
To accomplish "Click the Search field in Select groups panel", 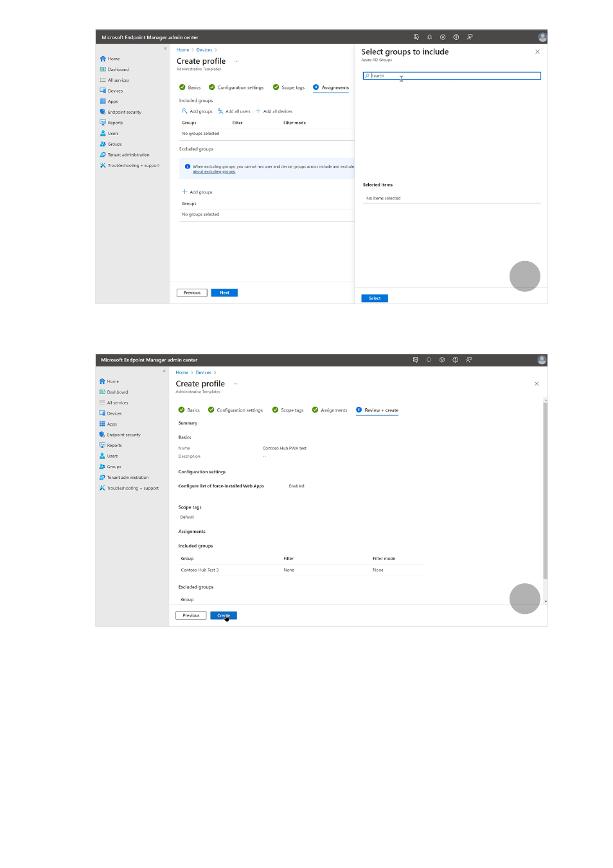I will tap(452, 76).
